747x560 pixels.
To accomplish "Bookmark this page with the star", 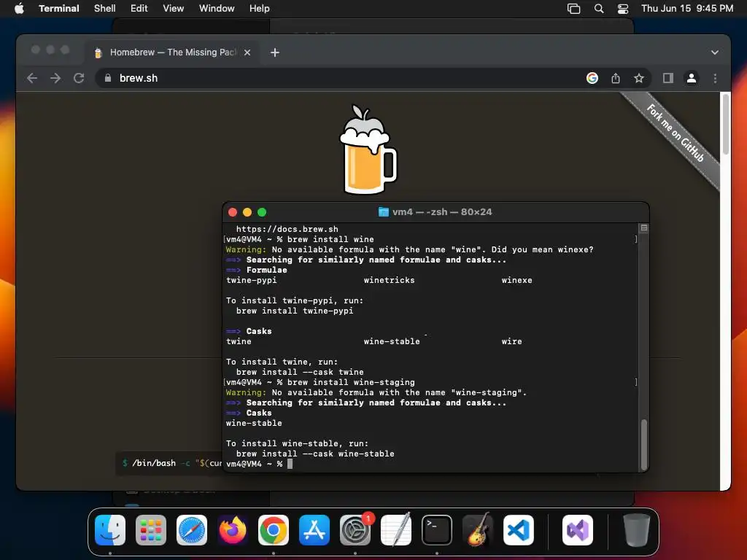I will coord(639,78).
